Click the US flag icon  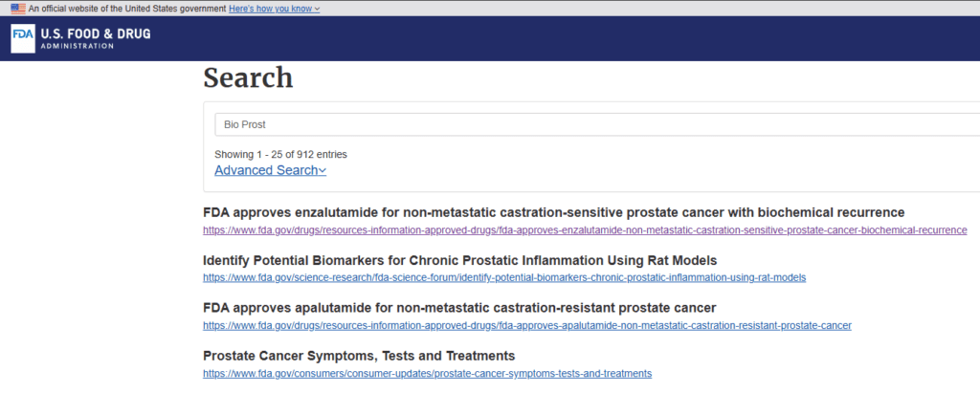[18, 9]
